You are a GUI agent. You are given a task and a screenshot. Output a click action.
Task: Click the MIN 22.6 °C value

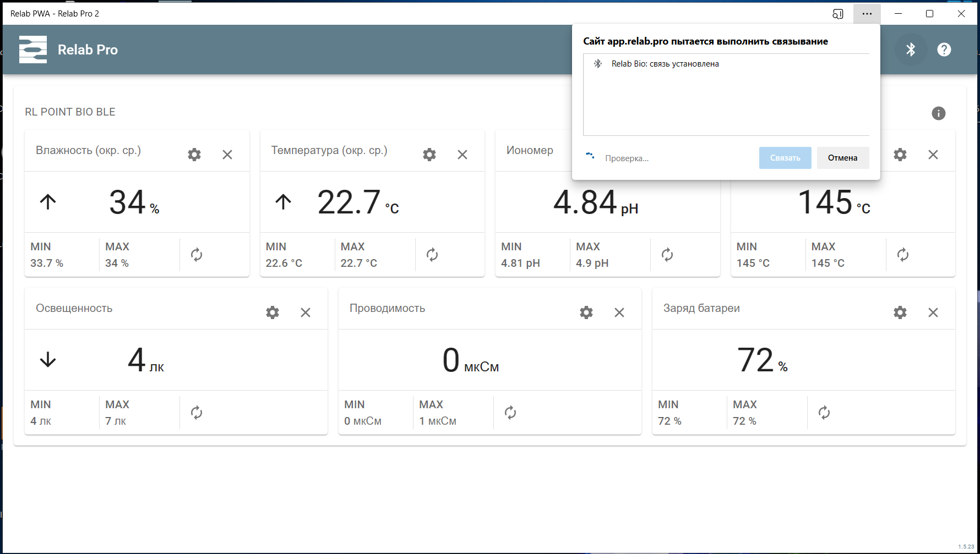coord(284,263)
